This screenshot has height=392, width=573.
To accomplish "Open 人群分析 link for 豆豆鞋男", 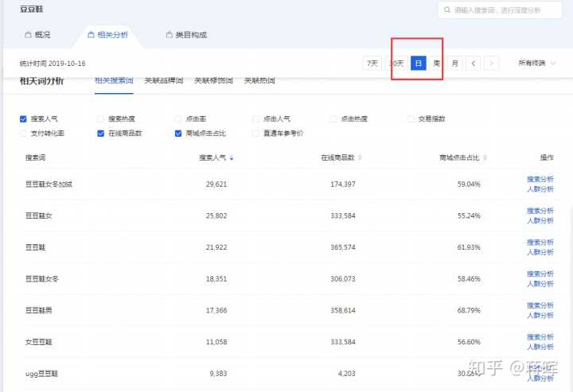I will [540, 315].
